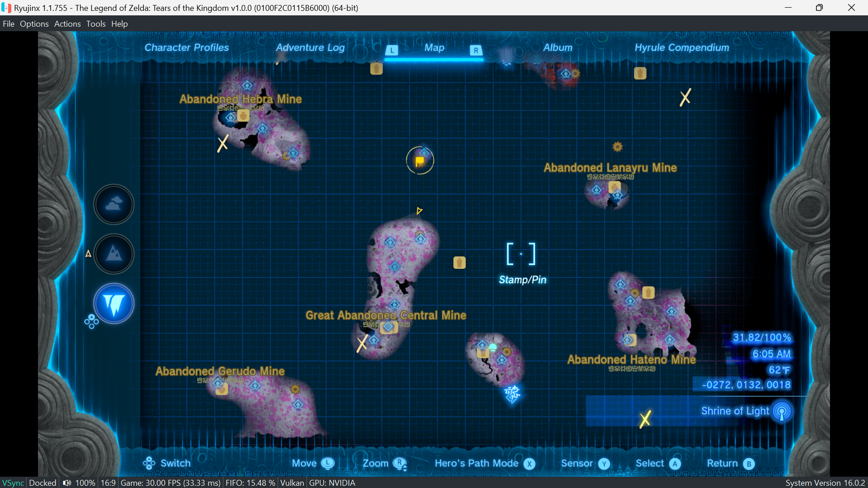Toggle VSync in the status bar
The height and width of the screenshot is (488, 868).
click(13, 483)
